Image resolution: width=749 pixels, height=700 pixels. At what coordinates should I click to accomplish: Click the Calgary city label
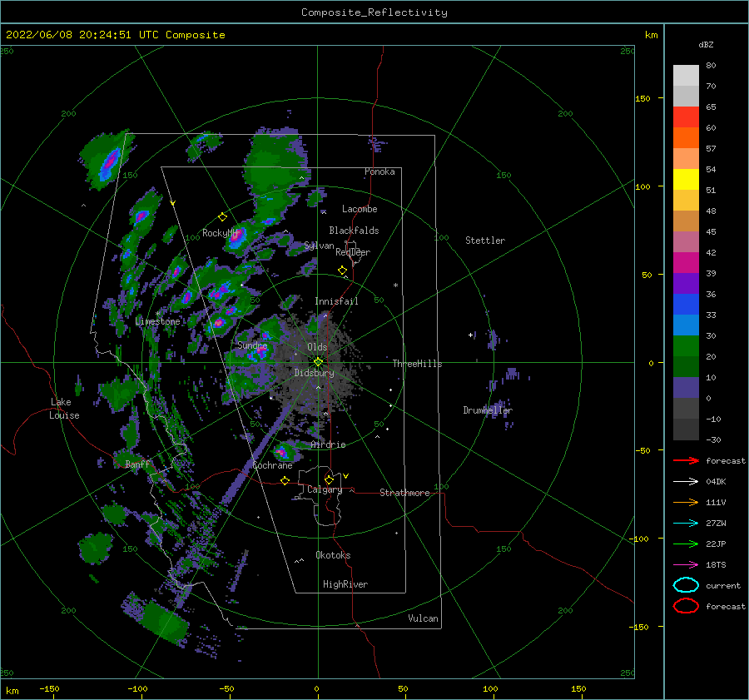click(x=325, y=489)
